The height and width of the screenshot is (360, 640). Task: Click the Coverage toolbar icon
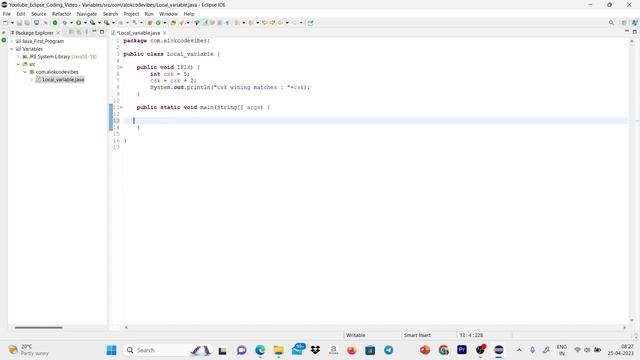coord(93,23)
